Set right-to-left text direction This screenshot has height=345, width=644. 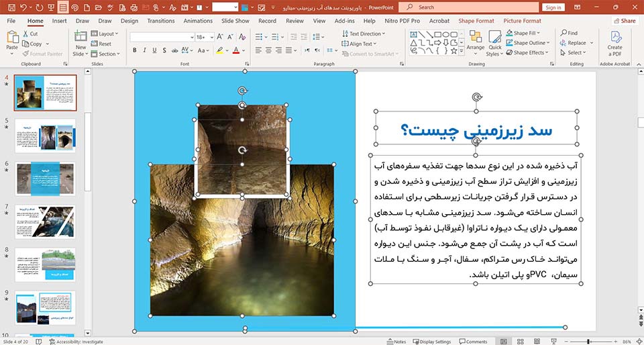pyautogui.click(x=317, y=50)
